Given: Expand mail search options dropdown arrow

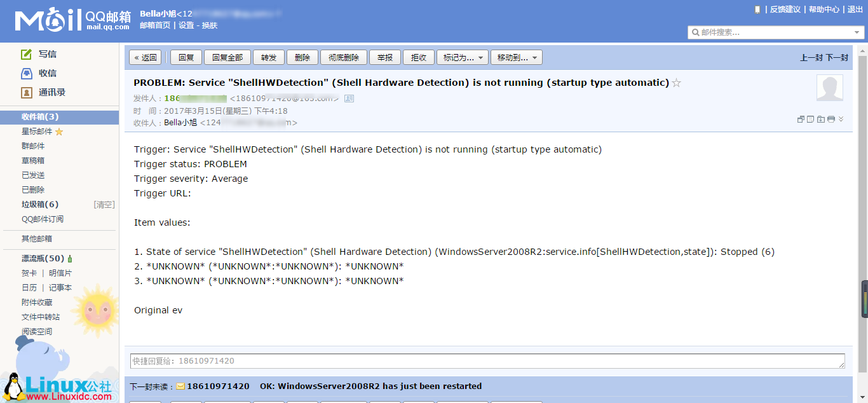Looking at the screenshot, I should point(857,32).
